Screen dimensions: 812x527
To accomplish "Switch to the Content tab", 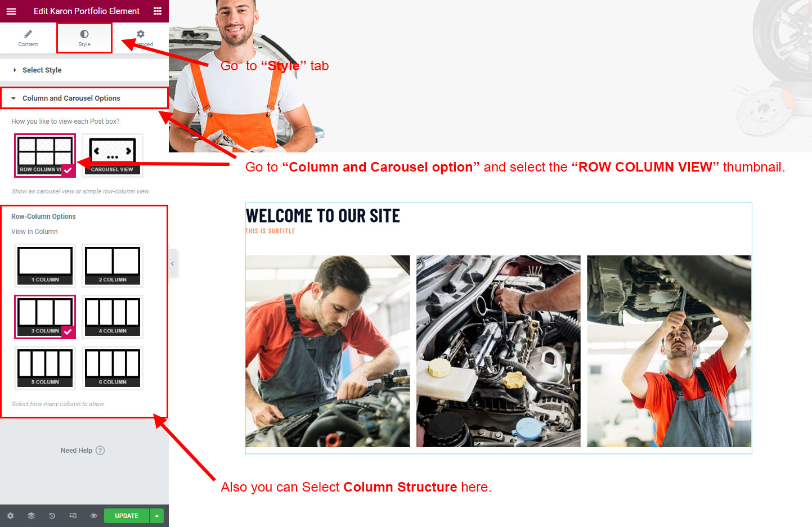I will coord(28,38).
